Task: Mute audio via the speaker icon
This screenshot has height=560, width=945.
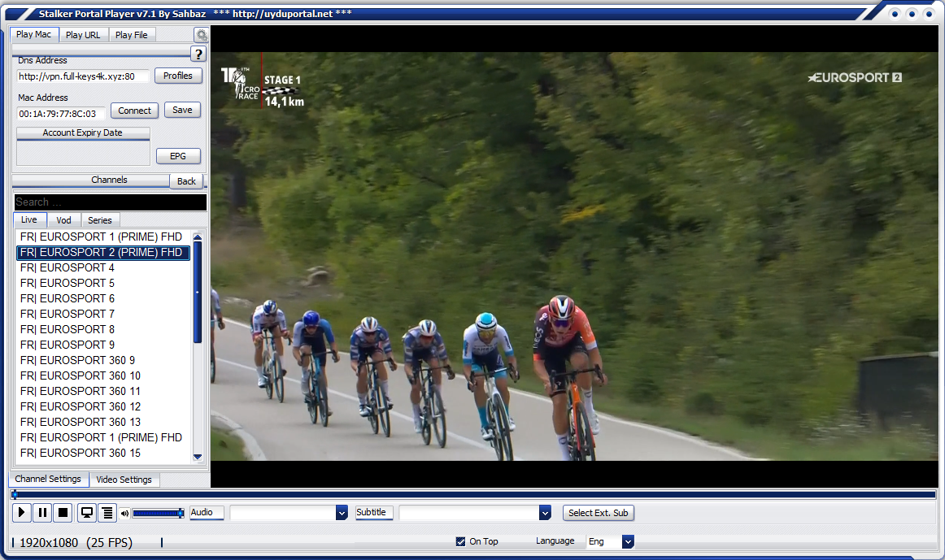Action: pyautogui.click(x=124, y=513)
